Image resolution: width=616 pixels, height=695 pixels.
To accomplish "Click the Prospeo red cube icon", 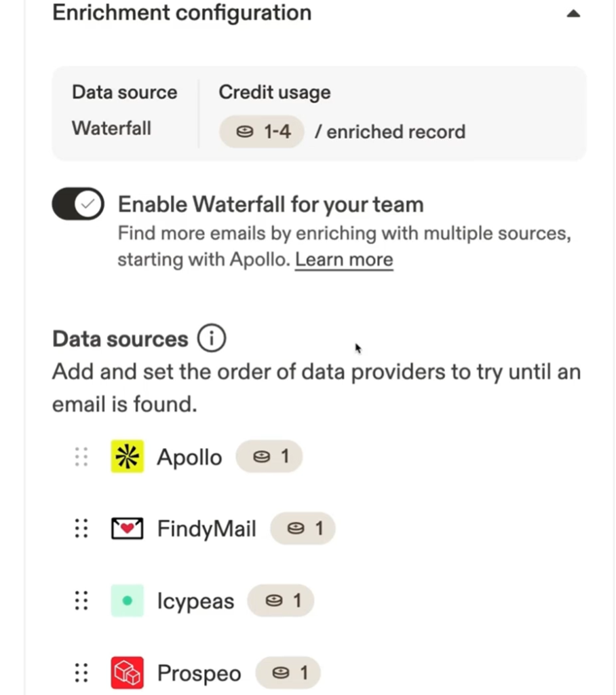I will coord(127,673).
